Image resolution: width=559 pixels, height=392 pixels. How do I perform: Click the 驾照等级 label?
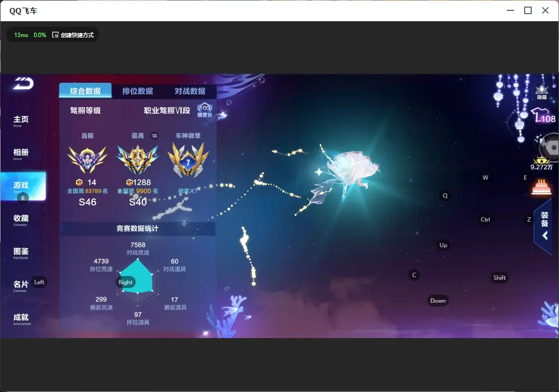[86, 111]
